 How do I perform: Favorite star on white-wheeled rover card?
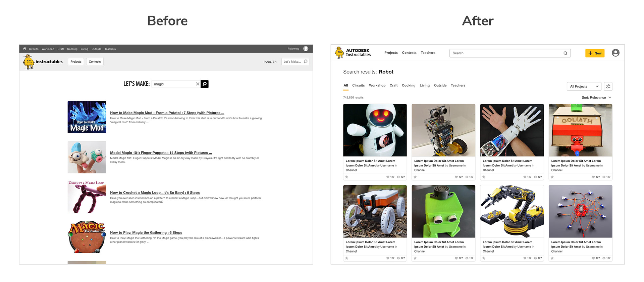tap(347, 258)
